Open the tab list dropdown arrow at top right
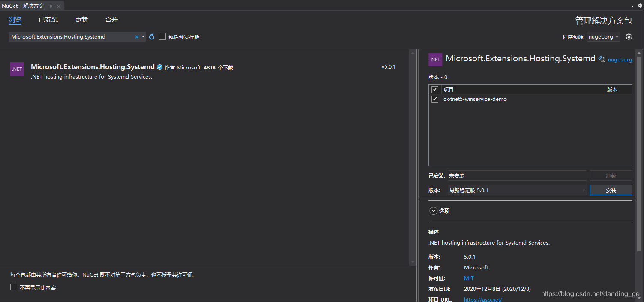Image resolution: width=644 pixels, height=302 pixels. point(632,6)
